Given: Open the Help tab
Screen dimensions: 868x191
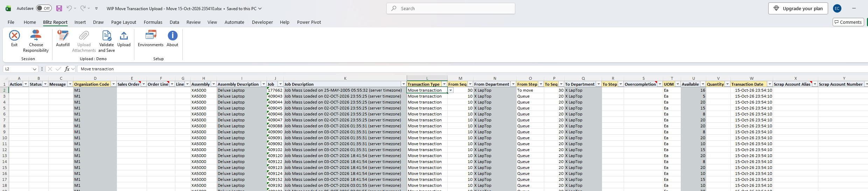Looking at the screenshot, I should click(x=285, y=22).
